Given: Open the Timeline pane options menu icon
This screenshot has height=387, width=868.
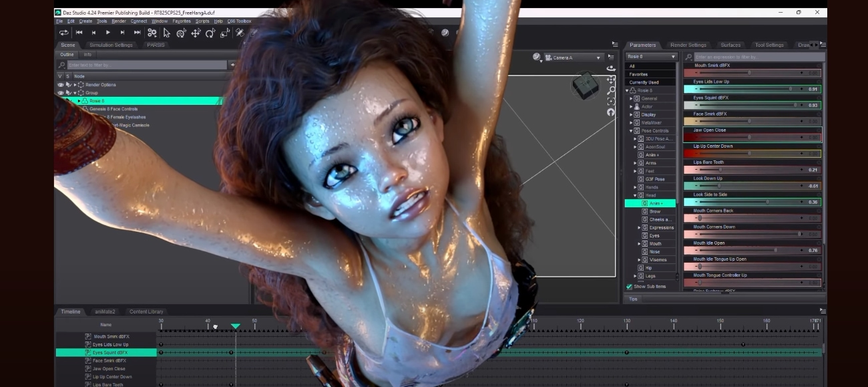Looking at the screenshot, I should [x=823, y=311].
